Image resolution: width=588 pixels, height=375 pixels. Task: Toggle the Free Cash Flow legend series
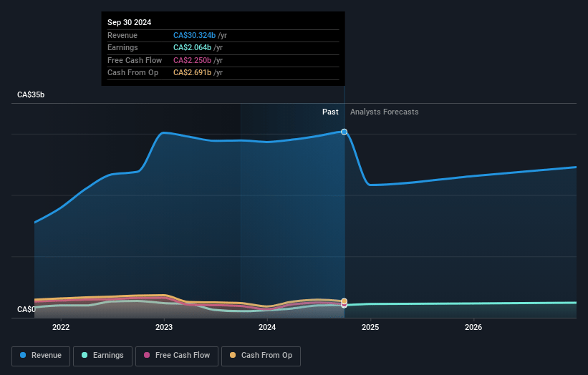tap(177, 356)
